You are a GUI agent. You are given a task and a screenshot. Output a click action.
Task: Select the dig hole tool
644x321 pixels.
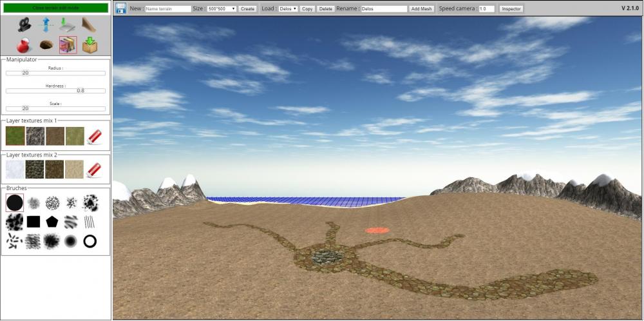(46, 45)
